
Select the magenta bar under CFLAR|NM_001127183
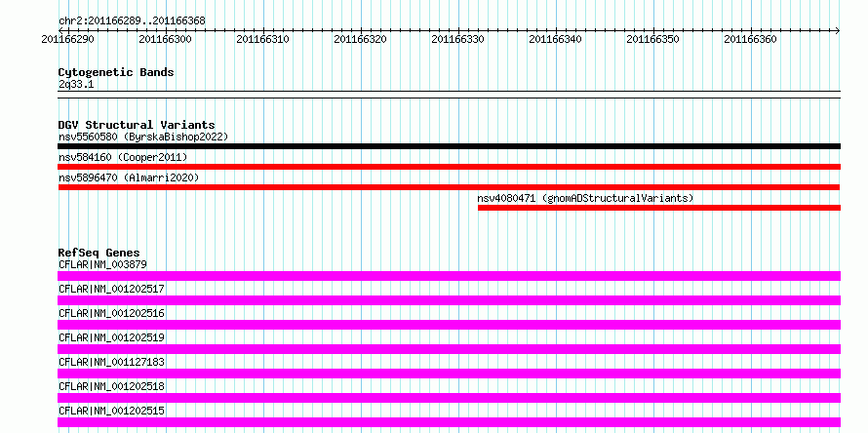(449, 374)
